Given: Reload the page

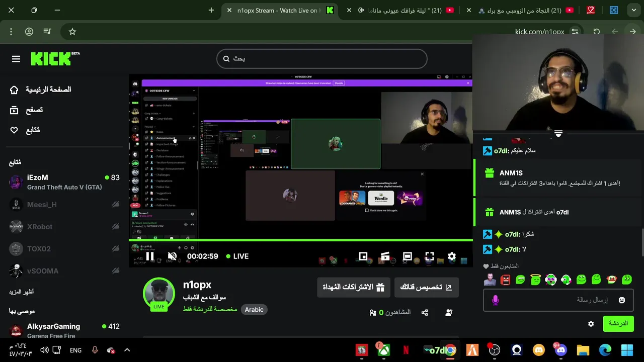Looking at the screenshot, I should [x=597, y=32].
